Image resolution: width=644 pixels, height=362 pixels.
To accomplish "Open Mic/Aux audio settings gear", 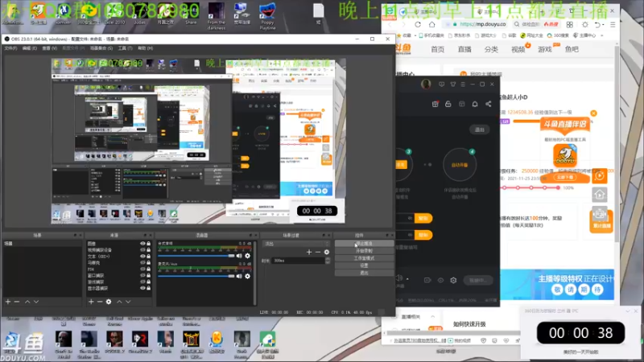I will pyautogui.click(x=247, y=276).
